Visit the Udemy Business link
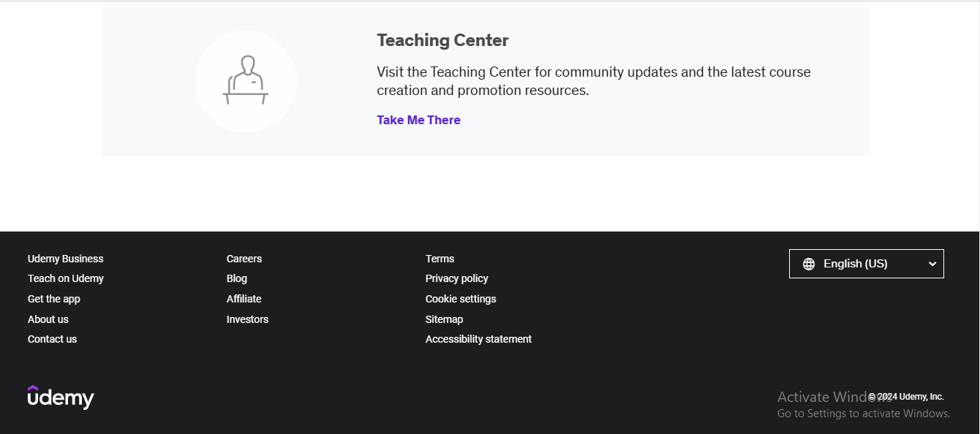 (65, 258)
